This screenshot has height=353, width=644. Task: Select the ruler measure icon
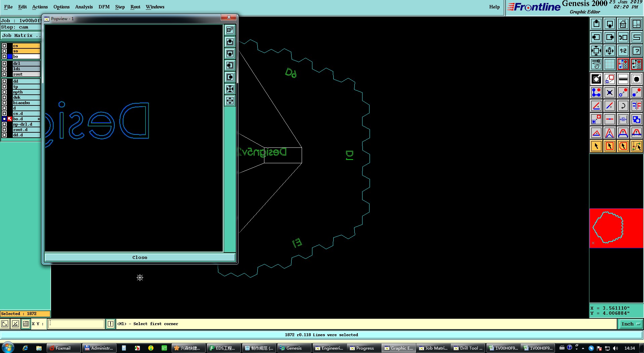[623, 79]
